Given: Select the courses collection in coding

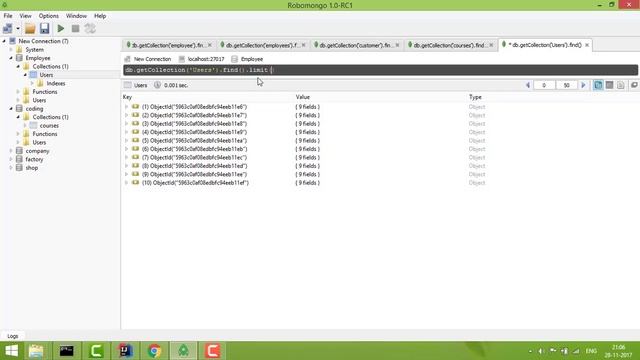Looking at the screenshot, I should point(49,126).
